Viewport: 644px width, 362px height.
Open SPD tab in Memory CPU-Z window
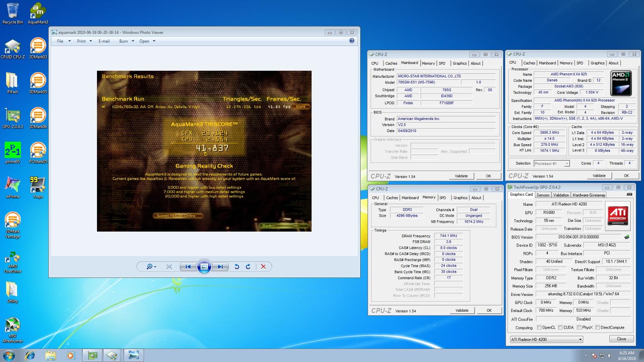point(442,198)
